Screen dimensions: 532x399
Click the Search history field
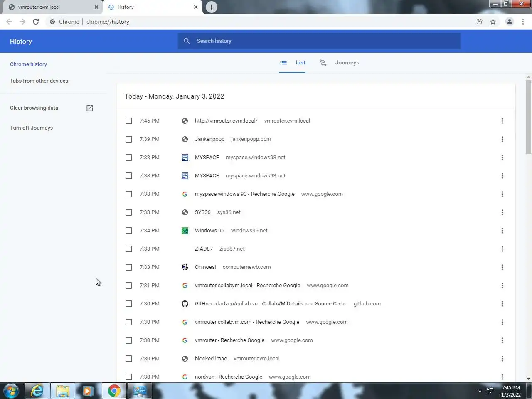pos(319,41)
